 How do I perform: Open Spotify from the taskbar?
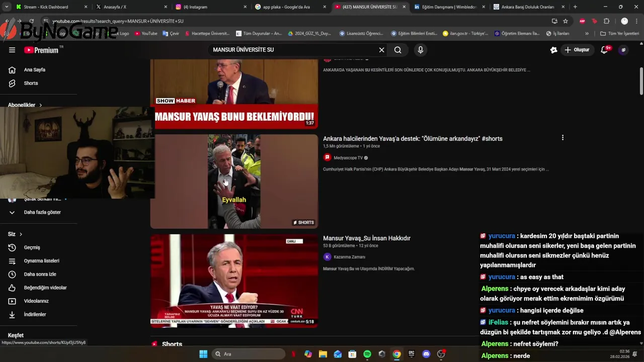coord(367,354)
